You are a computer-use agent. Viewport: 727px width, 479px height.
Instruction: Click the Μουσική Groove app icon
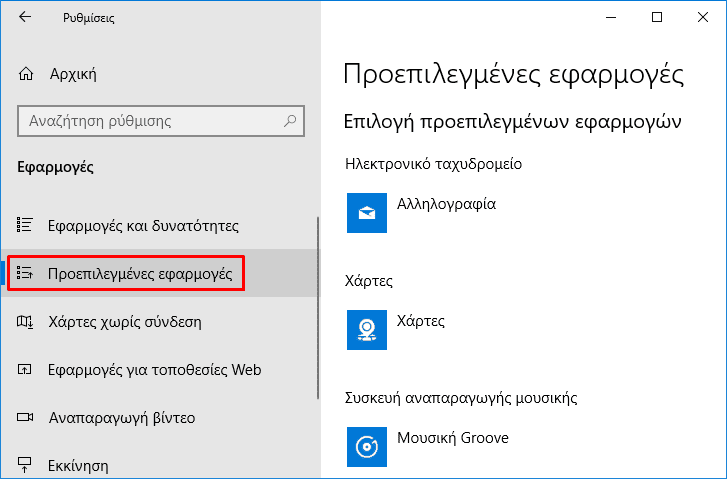(x=367, y=447)
